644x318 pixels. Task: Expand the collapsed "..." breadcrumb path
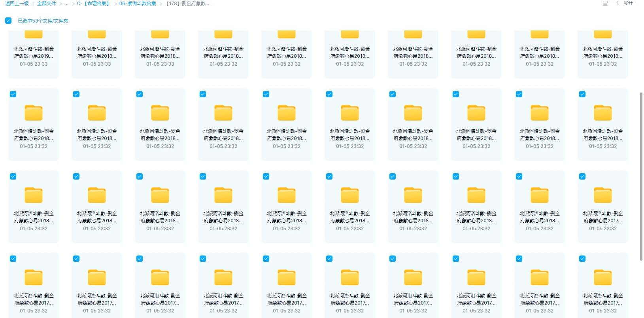66,4
